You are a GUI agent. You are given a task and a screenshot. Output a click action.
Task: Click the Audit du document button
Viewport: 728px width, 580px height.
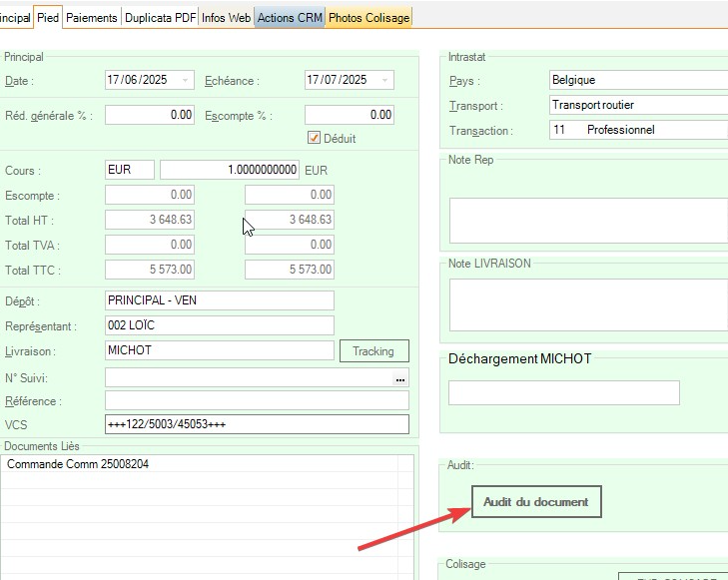click(x=536, y=502)
